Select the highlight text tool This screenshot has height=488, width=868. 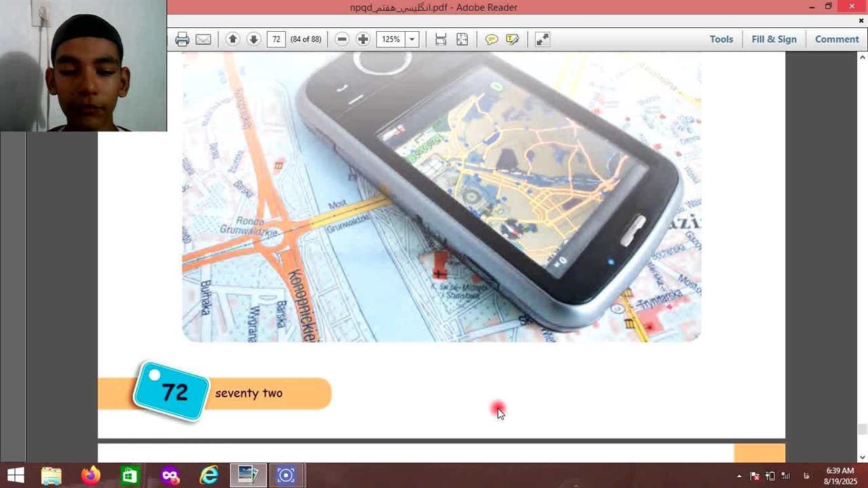click(513, 39)
